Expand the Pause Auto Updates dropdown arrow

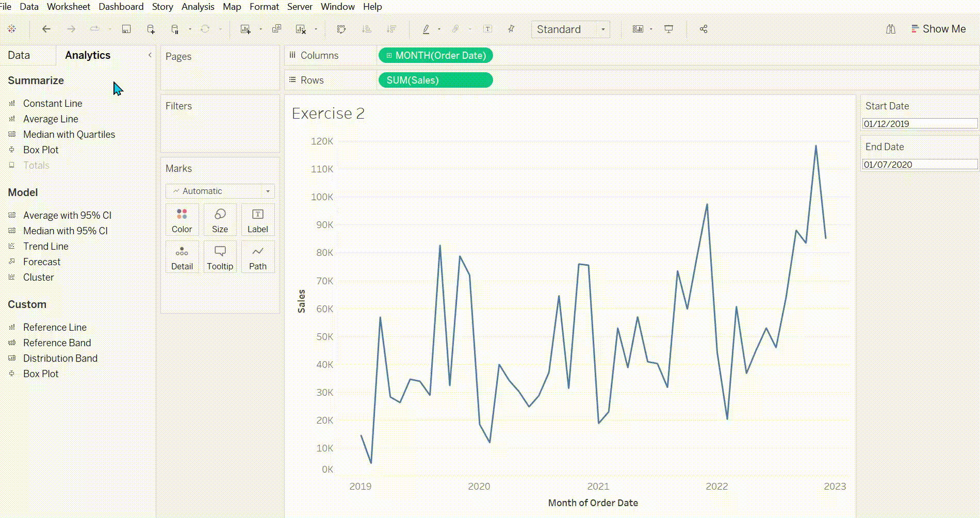[x=190, y=29]
